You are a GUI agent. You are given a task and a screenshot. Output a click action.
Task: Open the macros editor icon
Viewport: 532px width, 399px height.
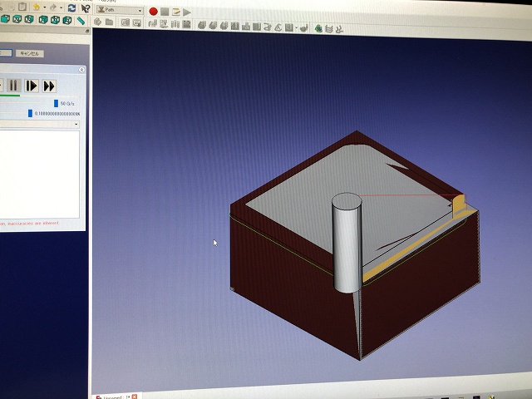tap(176, 11)
